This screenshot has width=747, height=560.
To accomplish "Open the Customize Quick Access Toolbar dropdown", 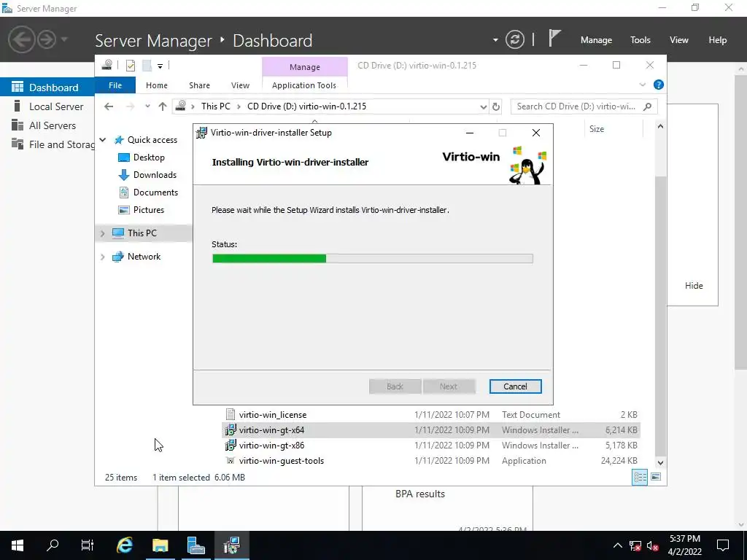I will (x=160, y=66).
